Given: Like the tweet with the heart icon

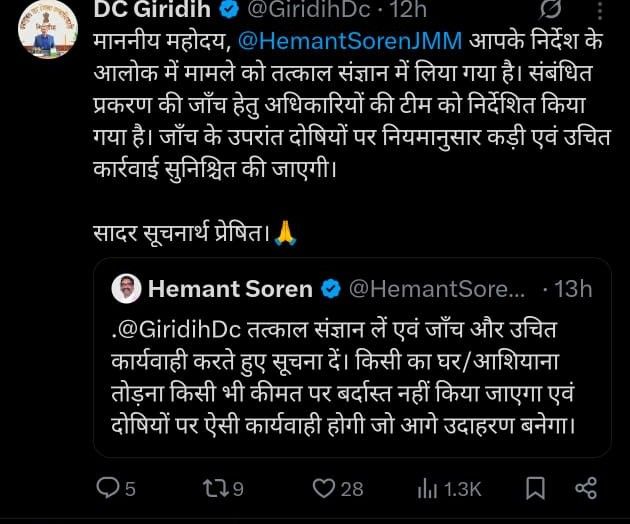Looking at the screenshot, I should 323,487.
